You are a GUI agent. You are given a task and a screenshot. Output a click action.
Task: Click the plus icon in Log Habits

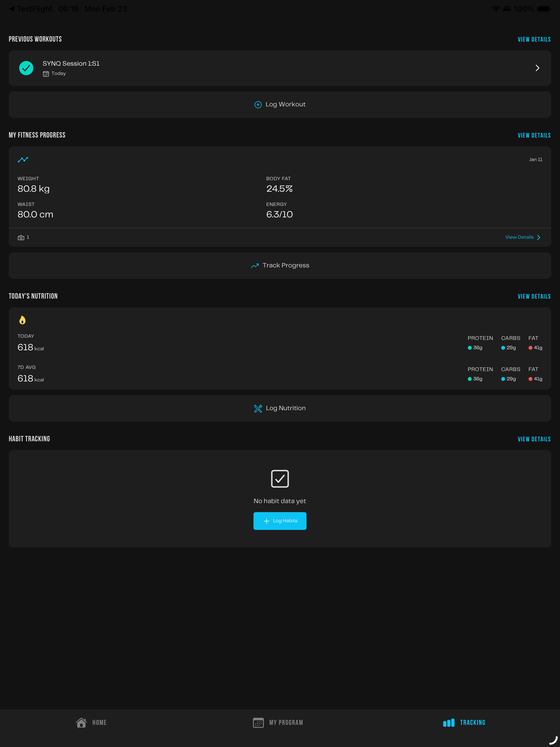(x=267, y=521)
